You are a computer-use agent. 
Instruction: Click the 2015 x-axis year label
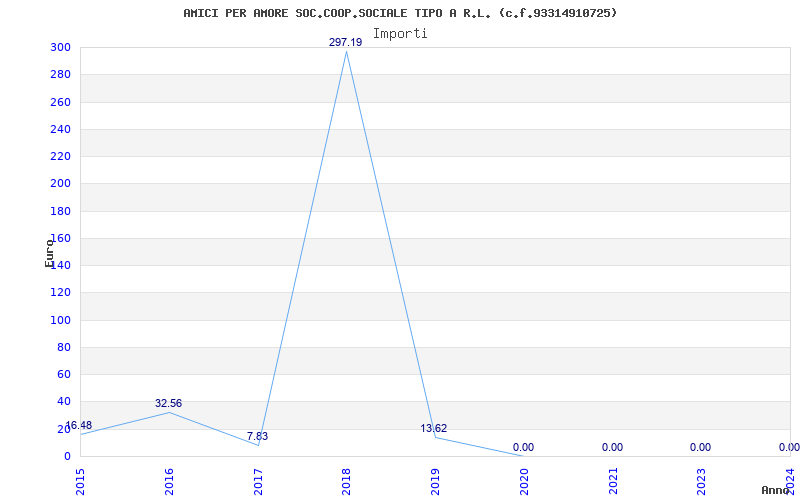point(80,481)
